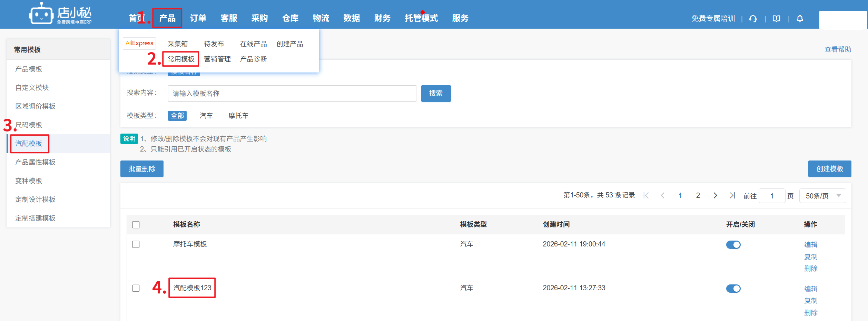This screenshot has height=321, width=868.
Task: Open the 订单 top navigation menu
Action: [x=198, y=18]
